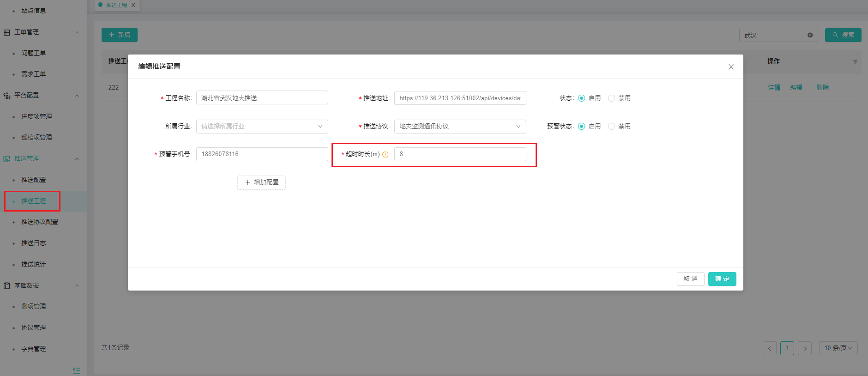868x376 pixels.
Task: Click the filter icon in 操作 column header
Action: pos(855,62)
